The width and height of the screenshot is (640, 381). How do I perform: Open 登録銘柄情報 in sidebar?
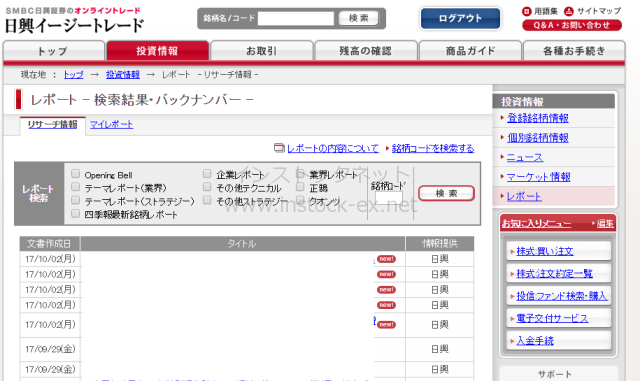pyautogui.click(x=538, y=118)
